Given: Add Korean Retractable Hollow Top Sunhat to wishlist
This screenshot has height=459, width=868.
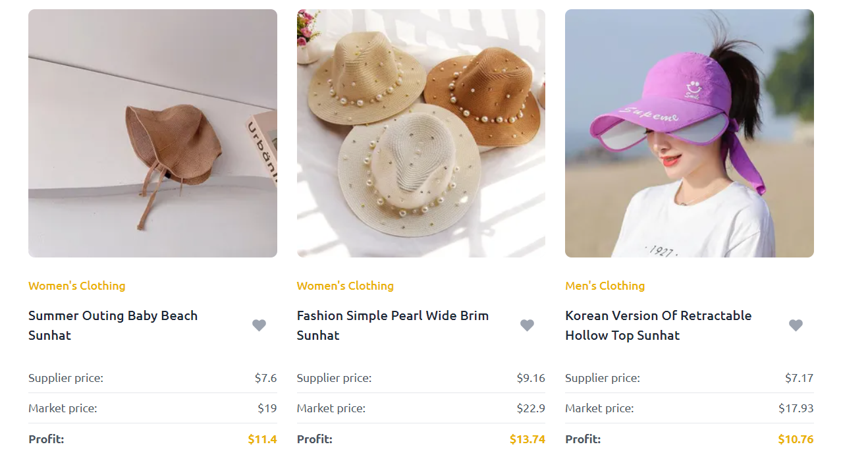Looking at the screenshot, I should tap(796, 325).
